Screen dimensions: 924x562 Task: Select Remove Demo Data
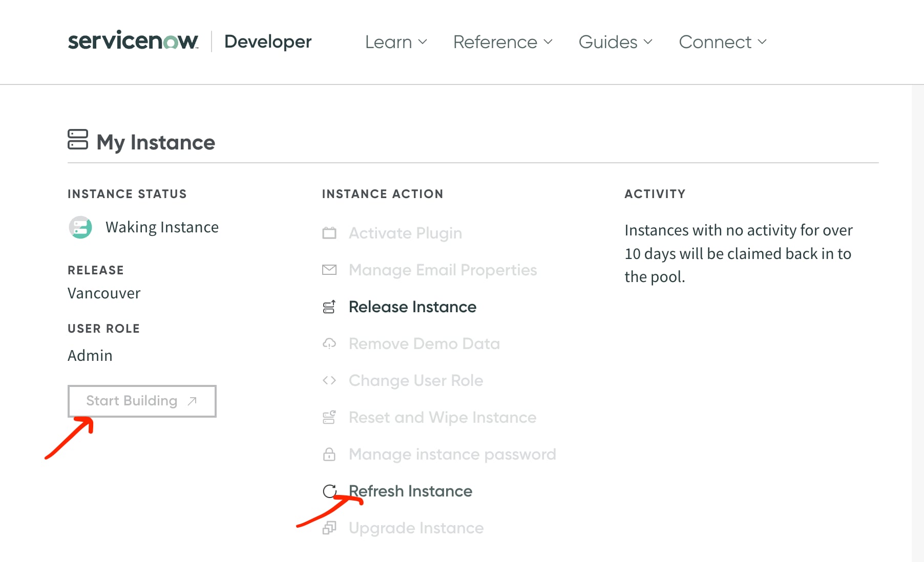(x=424, y=343)
